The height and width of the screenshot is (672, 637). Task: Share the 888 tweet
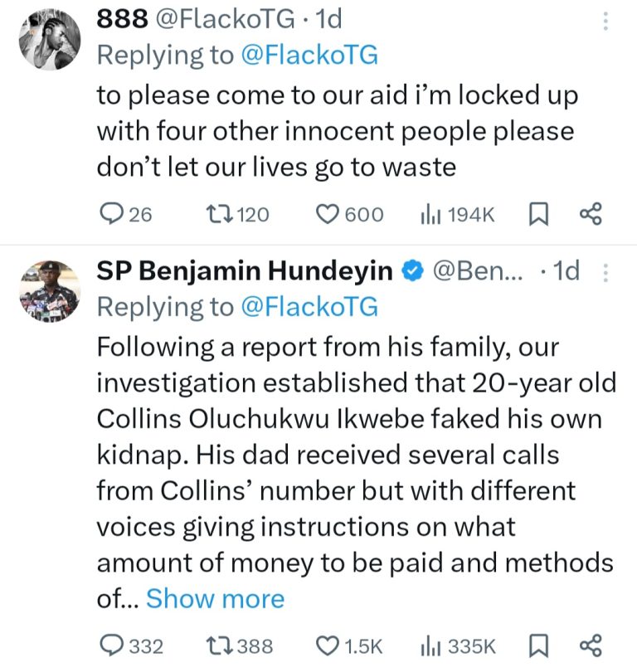click(590, 215)
